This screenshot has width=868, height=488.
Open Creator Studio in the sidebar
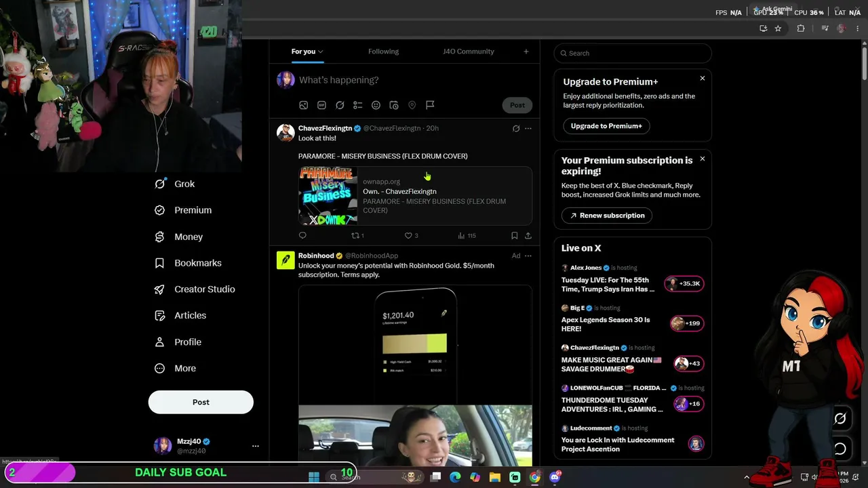point(195,289)
